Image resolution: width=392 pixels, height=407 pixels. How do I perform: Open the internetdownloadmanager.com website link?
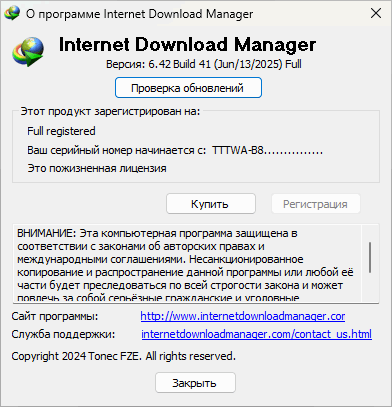pos(243,316)
